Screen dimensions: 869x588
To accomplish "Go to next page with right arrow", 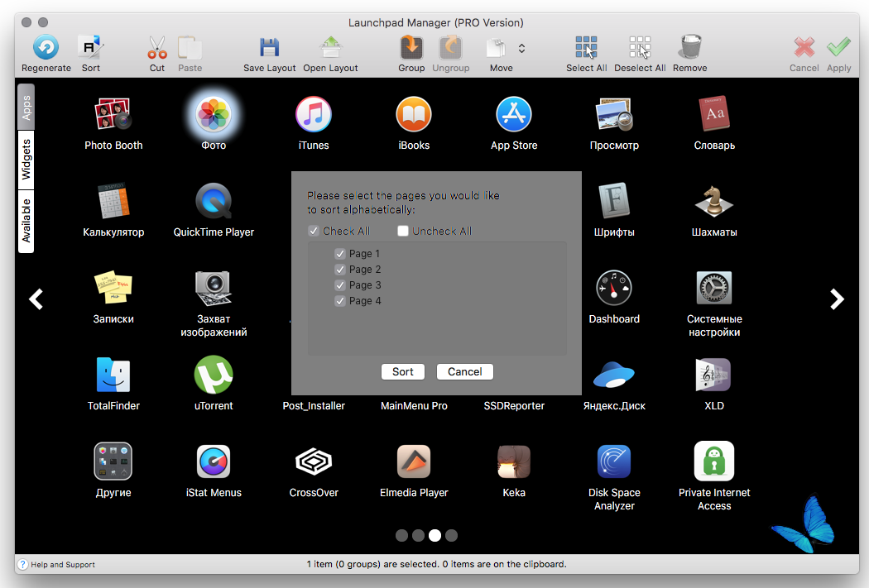I will 837,299.
